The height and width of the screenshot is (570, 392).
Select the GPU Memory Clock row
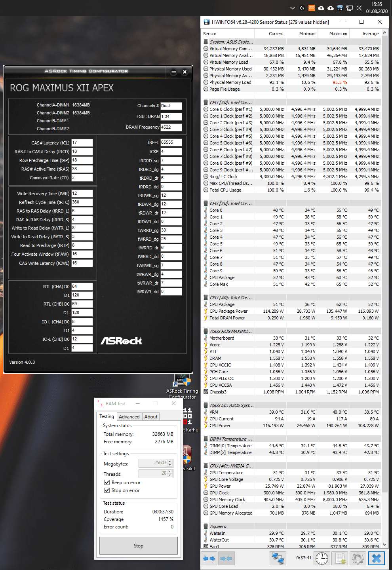point(291,500)
